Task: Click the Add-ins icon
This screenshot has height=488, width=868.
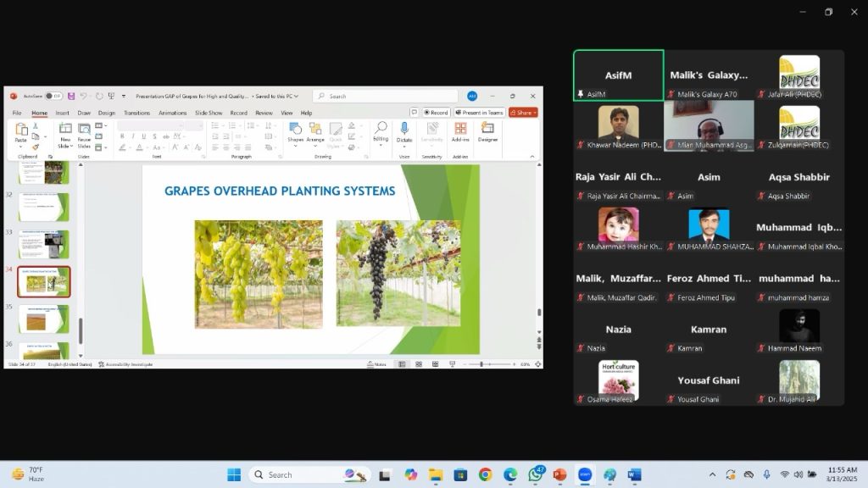Action: 460,130
